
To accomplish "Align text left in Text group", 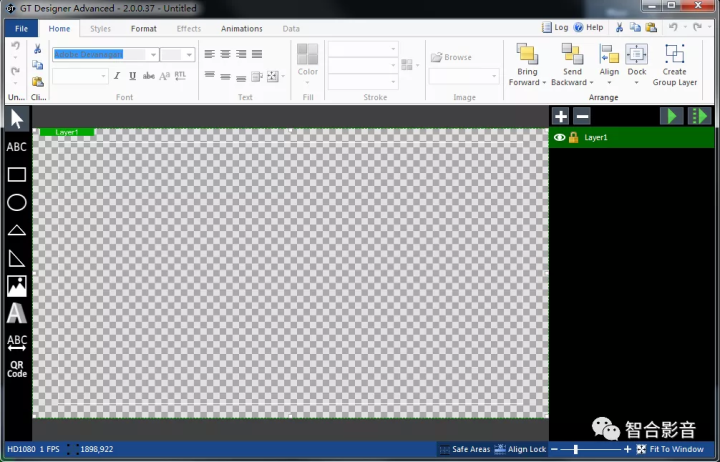I will (209, 54).
